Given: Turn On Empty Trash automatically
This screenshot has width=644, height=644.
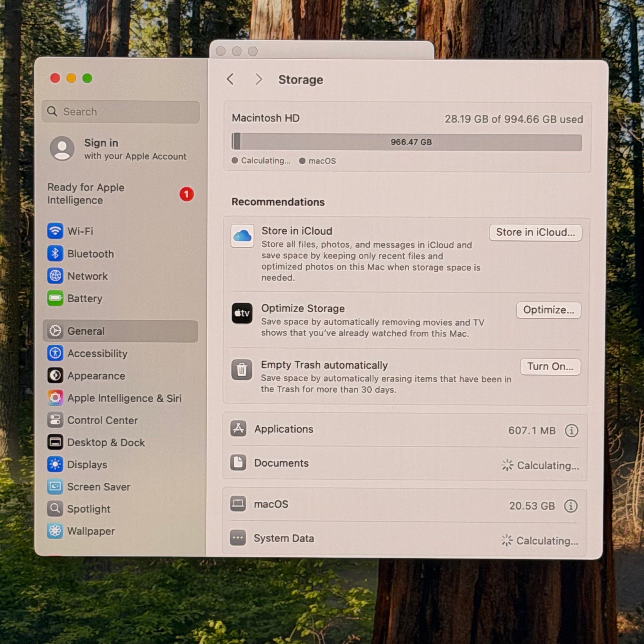Looking at the screenshot, I should (550, 367).
